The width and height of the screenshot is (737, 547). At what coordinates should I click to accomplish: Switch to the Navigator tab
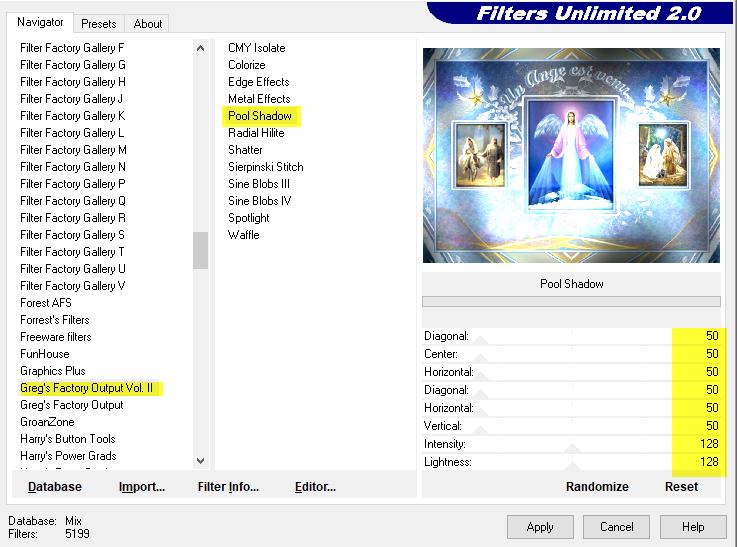click(x=40, y=22)
